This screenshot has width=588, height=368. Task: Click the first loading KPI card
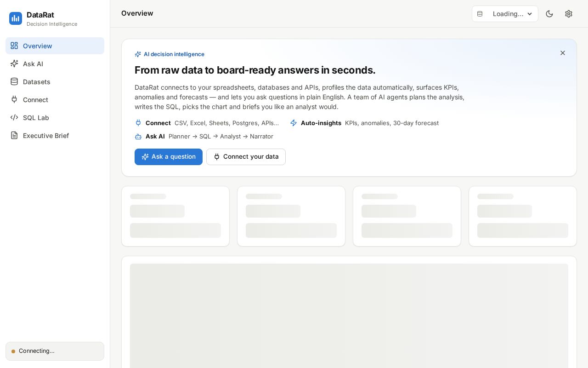pos(175,216)
